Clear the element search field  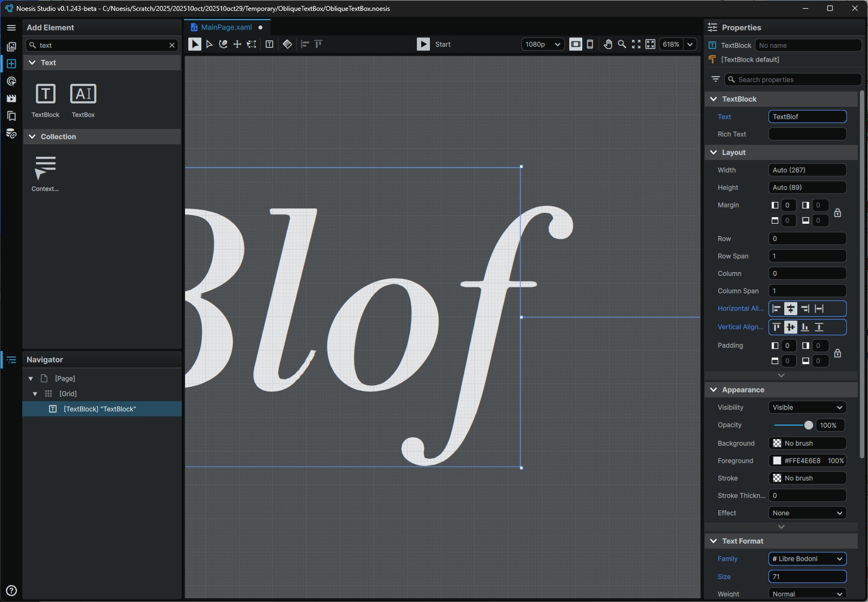click(172, 45)
